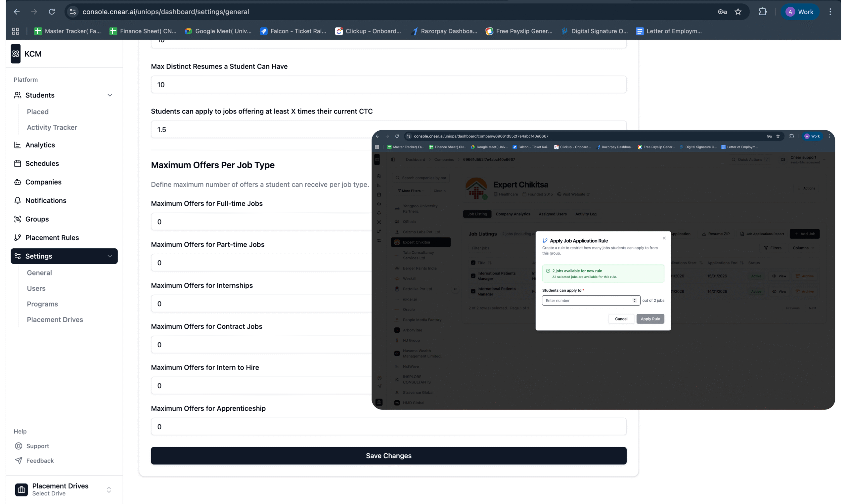
Task: Click Max Distinct Resumes input field
Action: click(x=388, y=85)
